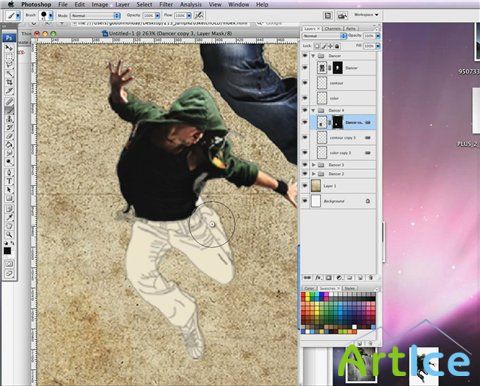Image resolution: width=480 pixels, height=386 pixels.
Task: Expand the Dancer 2 group
Action: (313, 174)
